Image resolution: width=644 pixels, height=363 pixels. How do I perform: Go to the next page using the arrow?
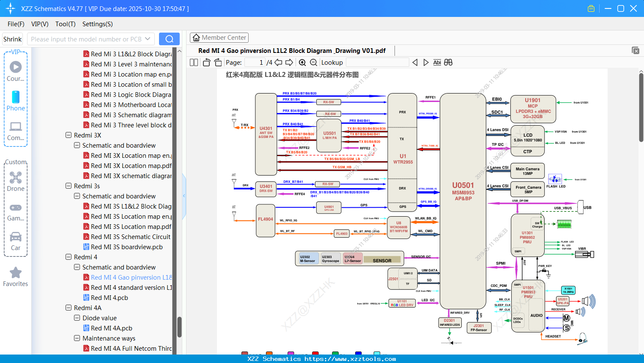pos(288,62)
